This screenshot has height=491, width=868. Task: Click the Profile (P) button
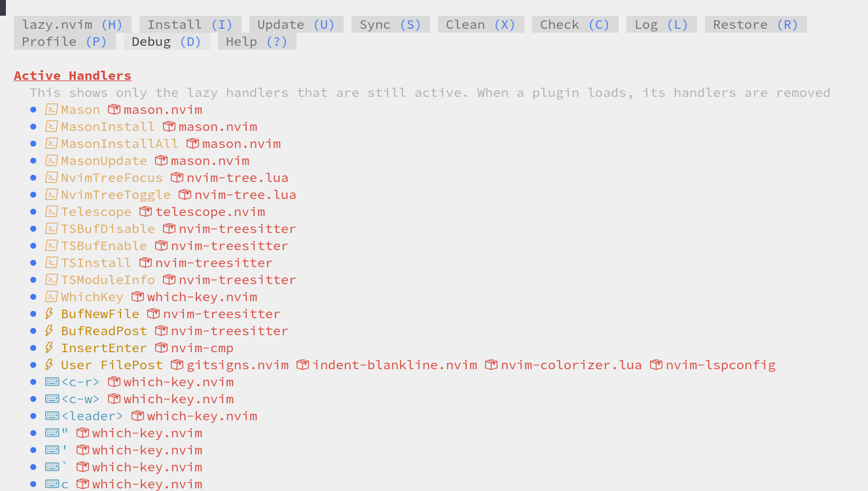click(65, 41)
